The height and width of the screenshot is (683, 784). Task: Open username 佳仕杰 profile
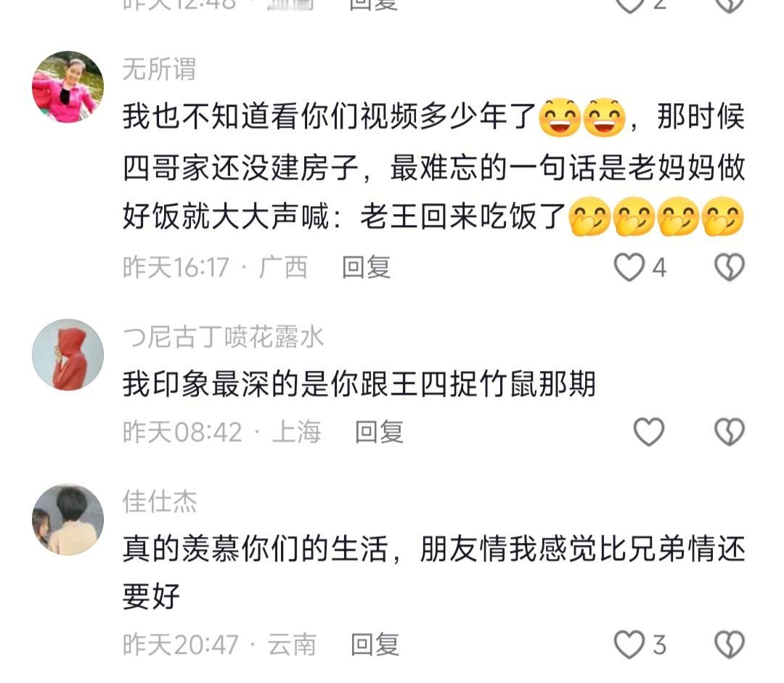click(x=160, y=501)
